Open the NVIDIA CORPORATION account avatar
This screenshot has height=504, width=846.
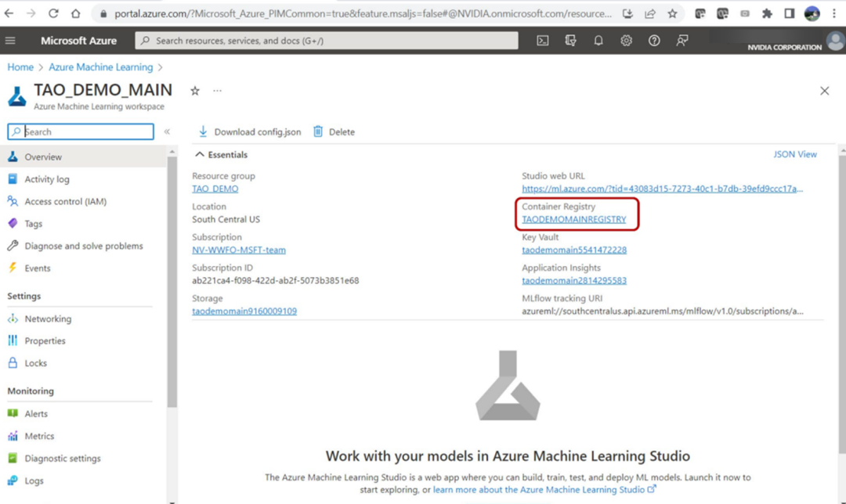[835, 41]
